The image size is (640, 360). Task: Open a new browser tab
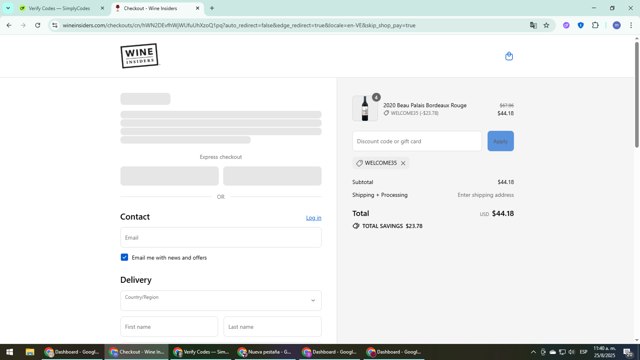212,8
